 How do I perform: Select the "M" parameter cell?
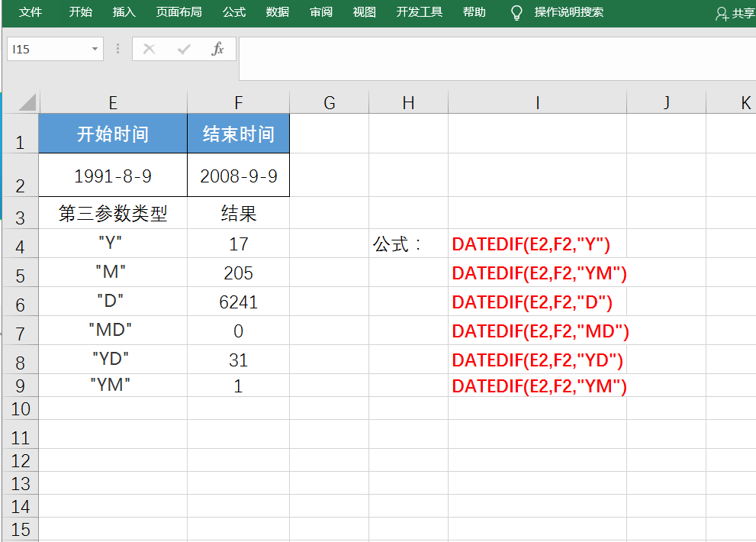click(113, 273)
